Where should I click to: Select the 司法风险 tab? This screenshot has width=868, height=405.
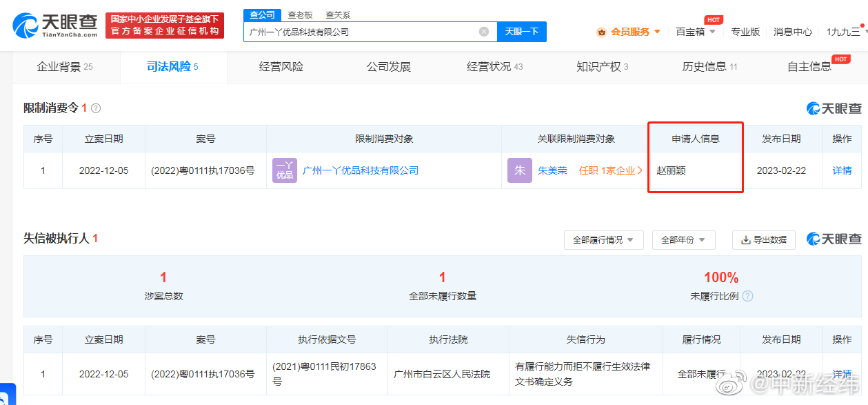(x=172, y=67)
